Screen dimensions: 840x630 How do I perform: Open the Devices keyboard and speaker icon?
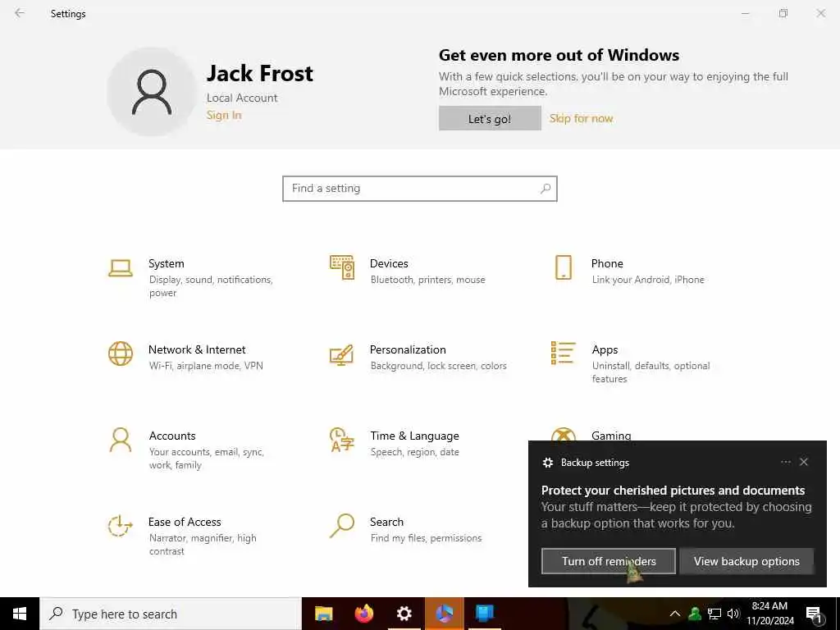(342, 267)
